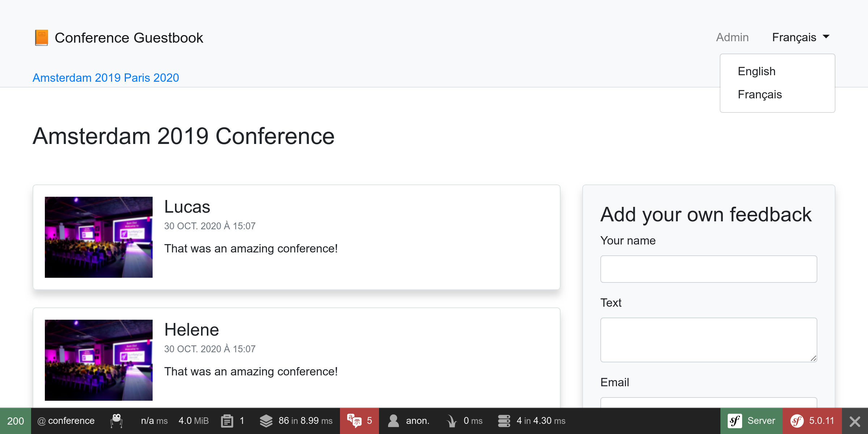Open the Paris 2020 conference link
Image resolution: width=868 pixels, height=434 pixels.
(152, 78)
